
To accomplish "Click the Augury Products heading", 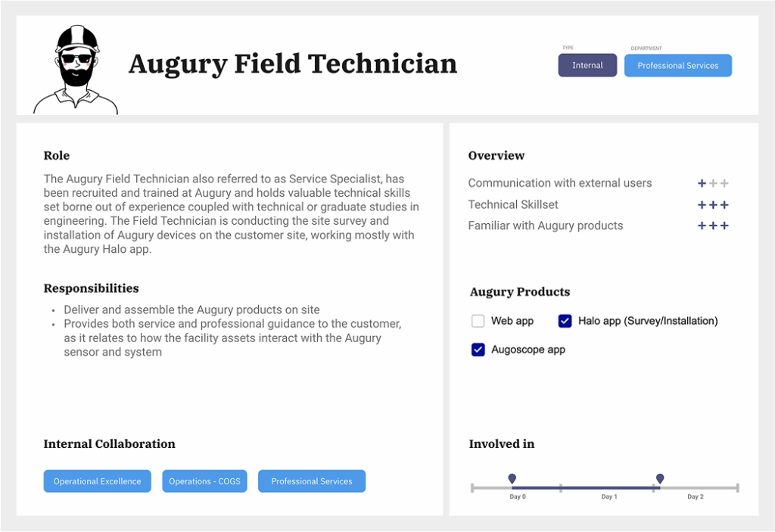I will coord(520,291).
